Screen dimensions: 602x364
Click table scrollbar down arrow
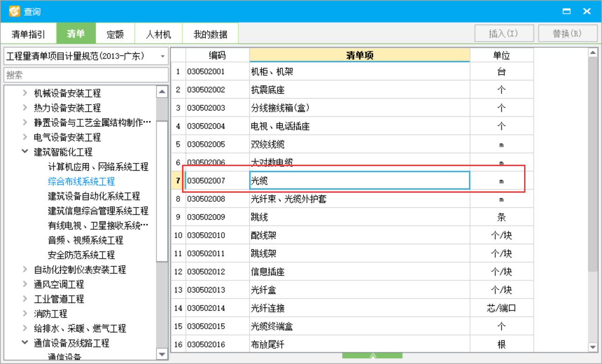click(x=593, y=347)
